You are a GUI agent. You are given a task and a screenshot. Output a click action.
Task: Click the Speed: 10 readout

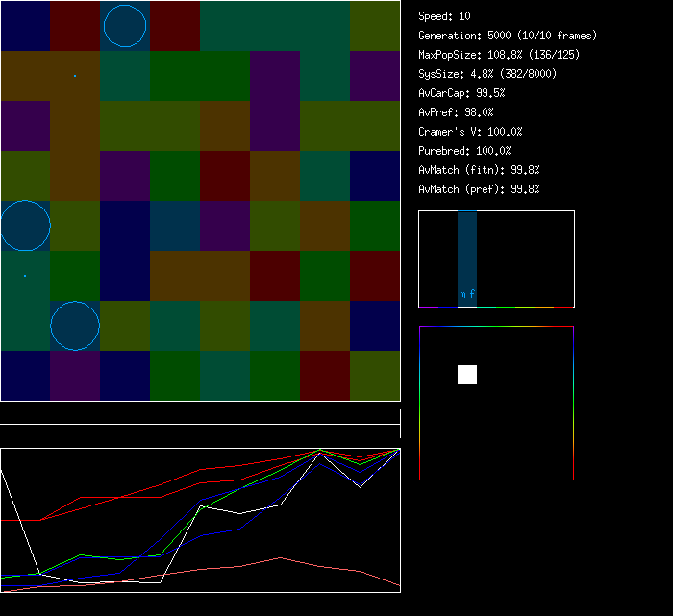click(444, 16)
